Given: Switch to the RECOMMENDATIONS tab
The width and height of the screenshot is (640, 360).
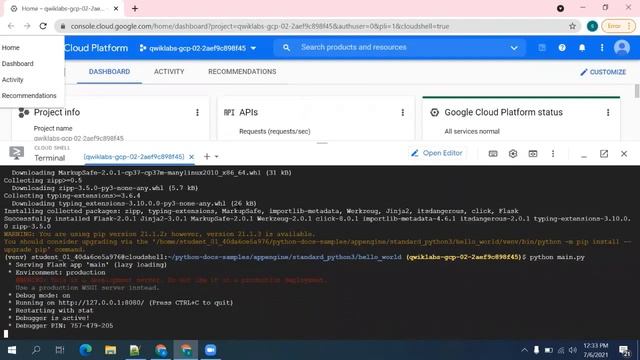Looking at the screenshot, I should [x=242, y=72].
